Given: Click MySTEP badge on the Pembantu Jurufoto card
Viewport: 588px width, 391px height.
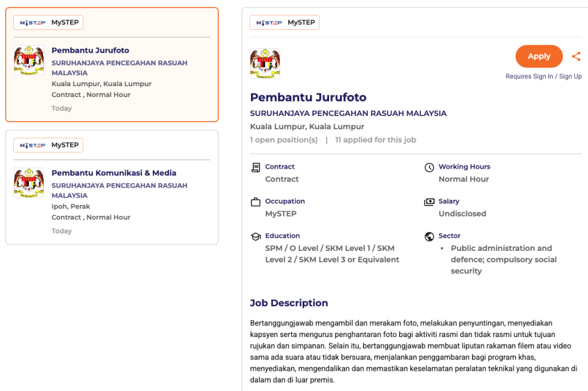Looking at the screenshot, I should point(48,22).
